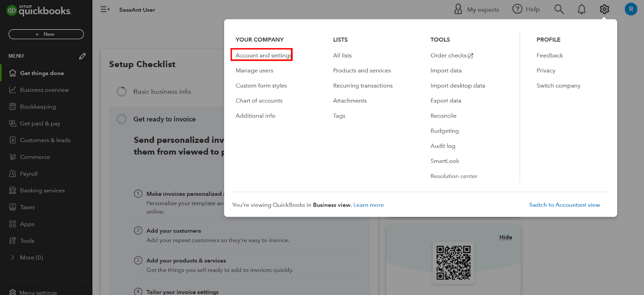
Task: Open Audit log
Action: click(443, 146)
